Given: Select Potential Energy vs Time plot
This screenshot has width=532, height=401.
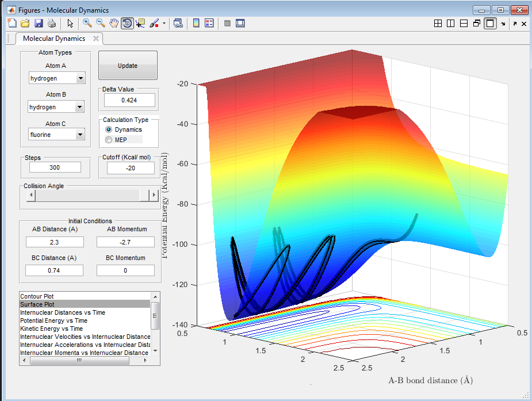Looking at the screenshot, I should point(53,320).
